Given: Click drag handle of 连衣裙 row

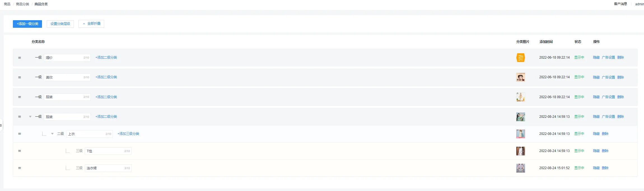Looking at the screenshot, I should pyautogui.click(x=20, y=168).
